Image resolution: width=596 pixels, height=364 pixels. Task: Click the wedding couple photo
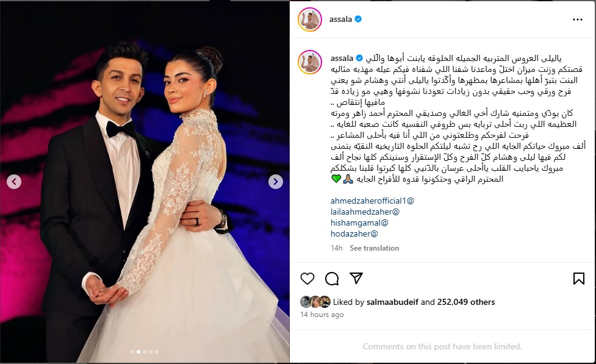click(145, 182)
